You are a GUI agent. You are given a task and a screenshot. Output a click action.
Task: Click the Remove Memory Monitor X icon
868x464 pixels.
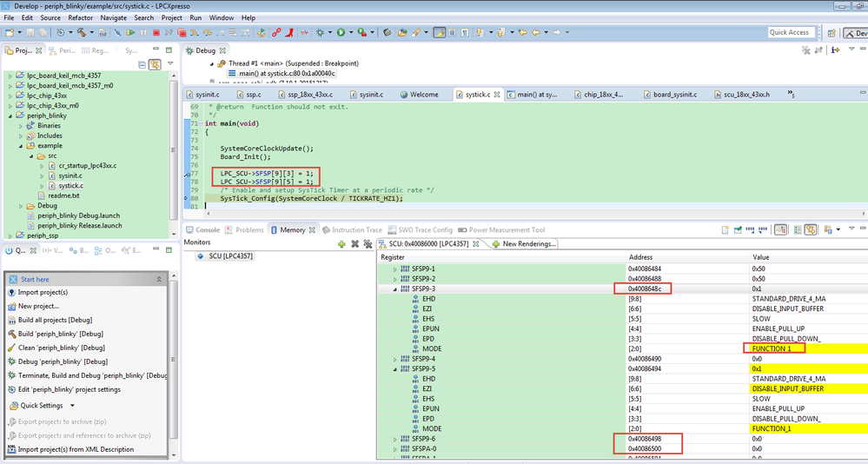tap(354, 243)
